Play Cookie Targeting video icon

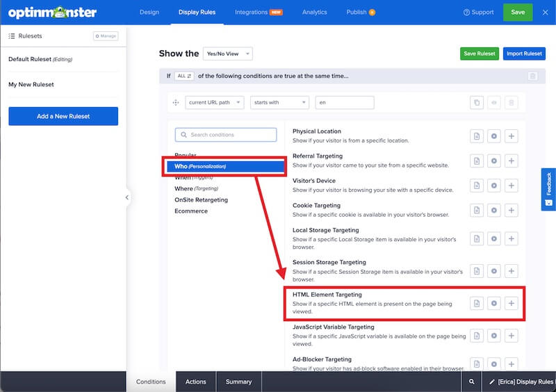tap(494, 211)
